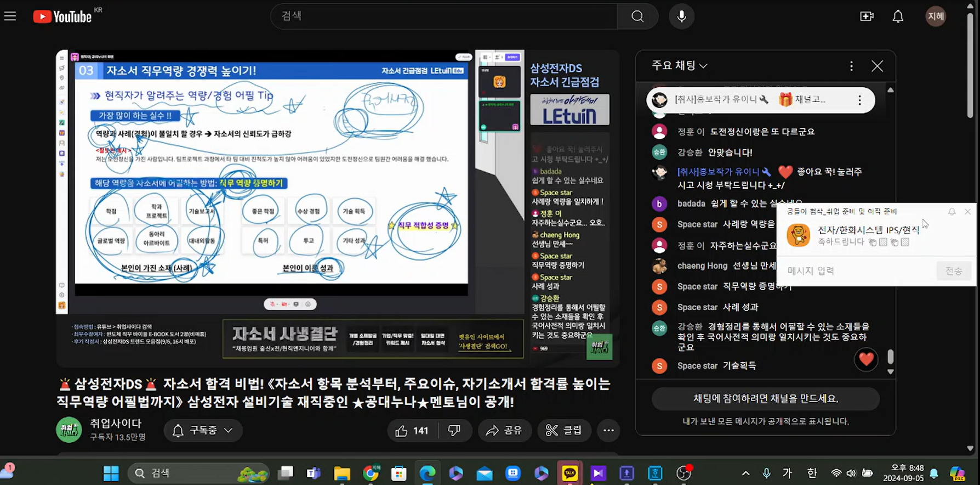Viewport: 980px width, 485px height.
Task: Click the 채팅에 참여하려면 채널을 만드세요 button
Action: 765,398
